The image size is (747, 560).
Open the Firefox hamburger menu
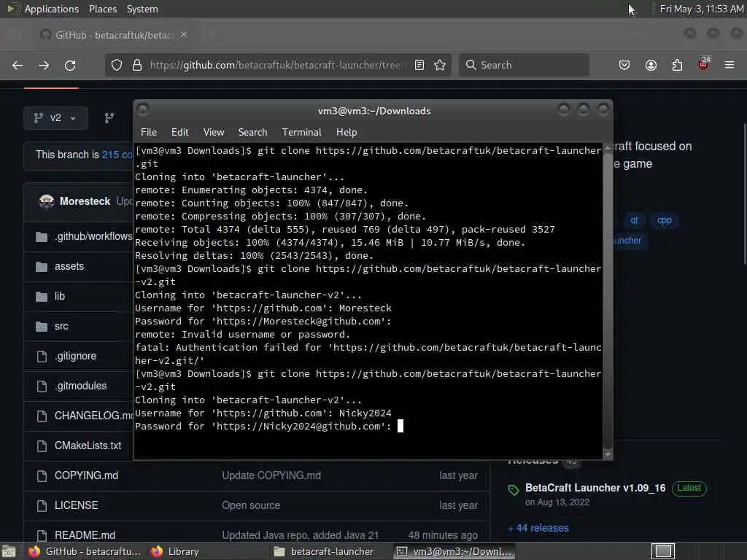729,65
